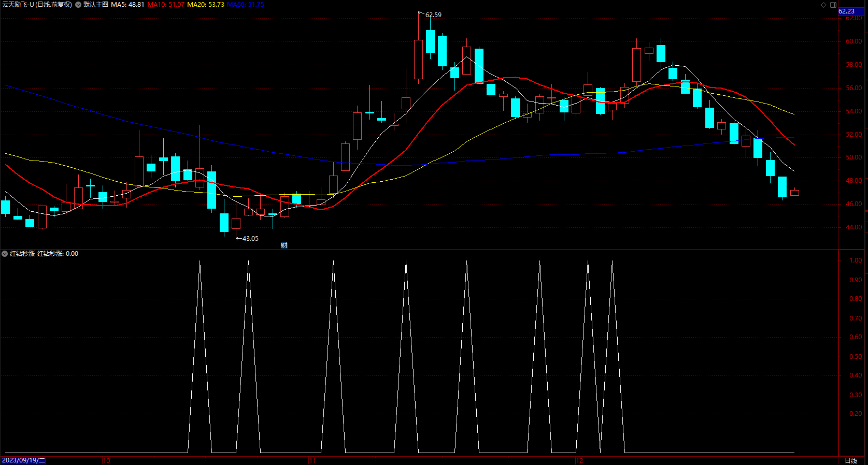
Task: Click the 红钻秒涨: 0.00 value readout
Action: pyautogui.click(x=58, y=254)
